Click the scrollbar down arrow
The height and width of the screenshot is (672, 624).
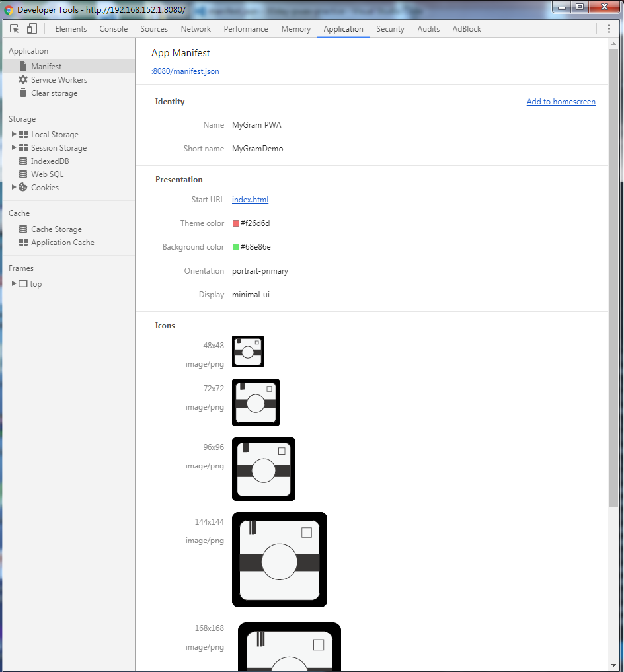click(x=613, y=665)
